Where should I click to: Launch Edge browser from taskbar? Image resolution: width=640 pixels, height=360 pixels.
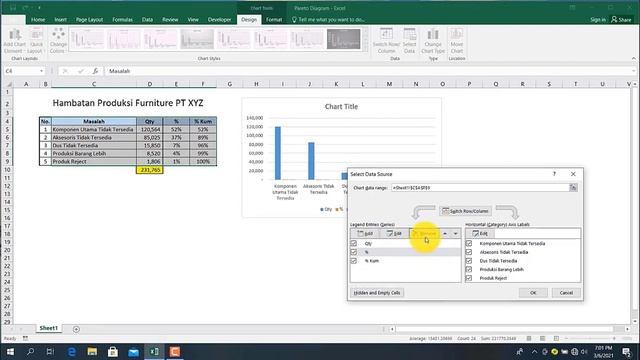pos(71,351)
